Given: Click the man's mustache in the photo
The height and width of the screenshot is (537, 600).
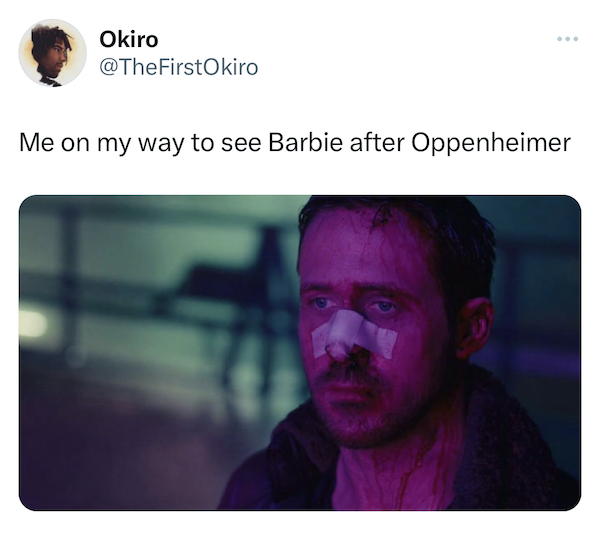Looking at the screenshot, I should (350, 371).
